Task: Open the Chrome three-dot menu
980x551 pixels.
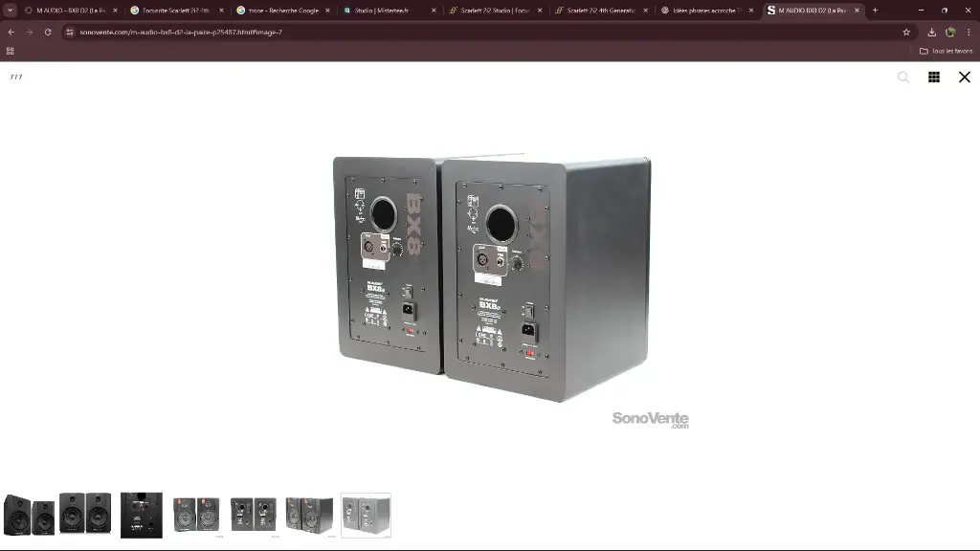Action: point(969,32)
